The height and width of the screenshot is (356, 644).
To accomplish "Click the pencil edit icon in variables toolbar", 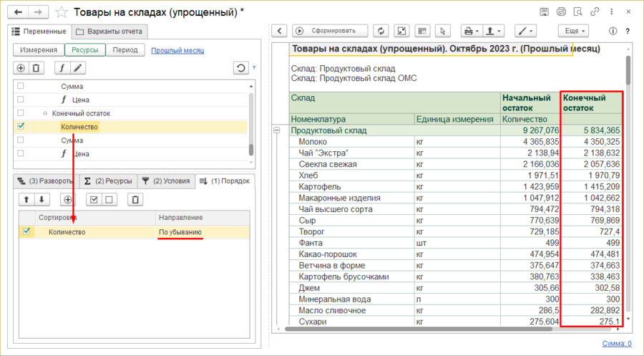I will pos(77,68).
